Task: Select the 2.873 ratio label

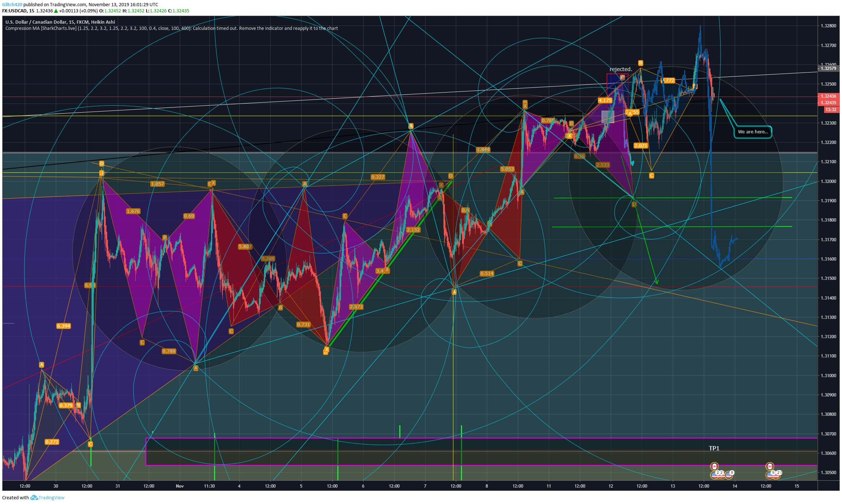Action: pyautogui.click(x=356, y=307)
